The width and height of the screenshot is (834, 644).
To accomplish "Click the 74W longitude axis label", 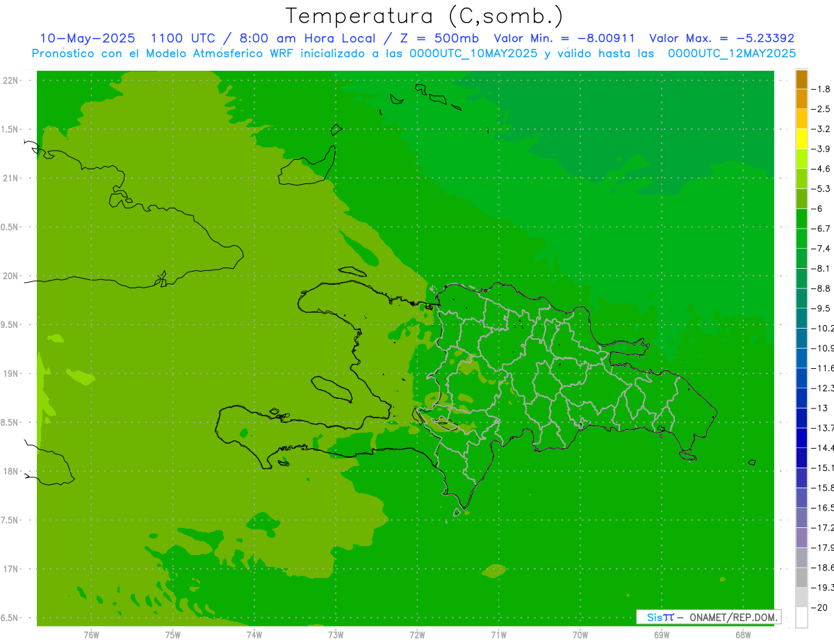I will coord(254,634).
